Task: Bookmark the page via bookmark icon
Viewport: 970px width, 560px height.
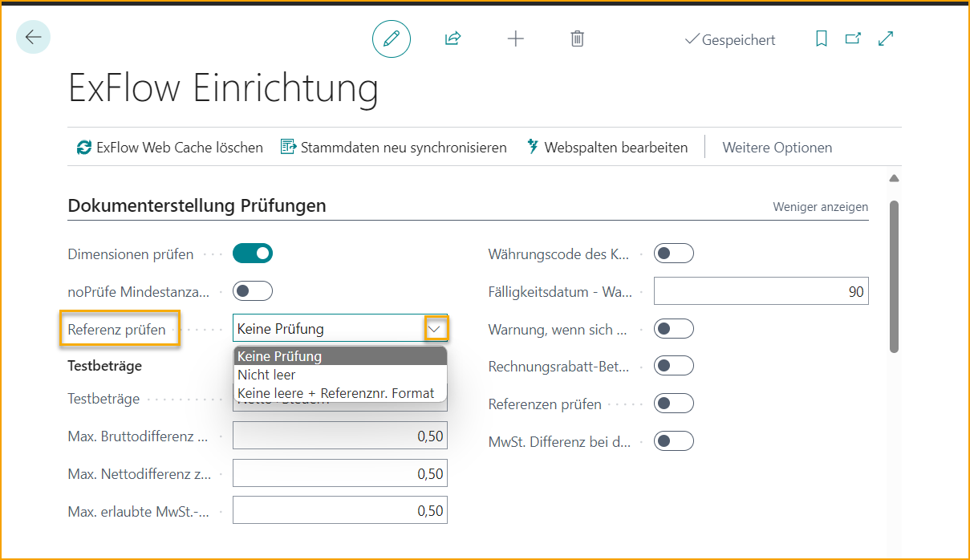Action: pos(821,37)
